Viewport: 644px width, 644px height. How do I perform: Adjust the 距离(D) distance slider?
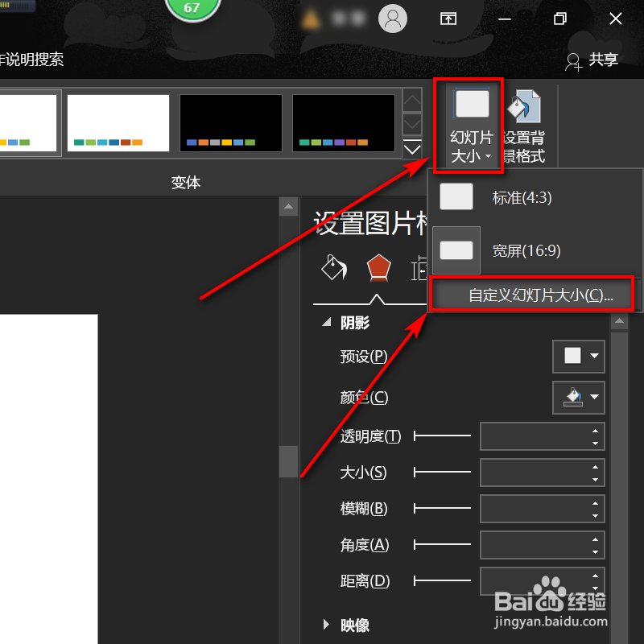point(442,580)
